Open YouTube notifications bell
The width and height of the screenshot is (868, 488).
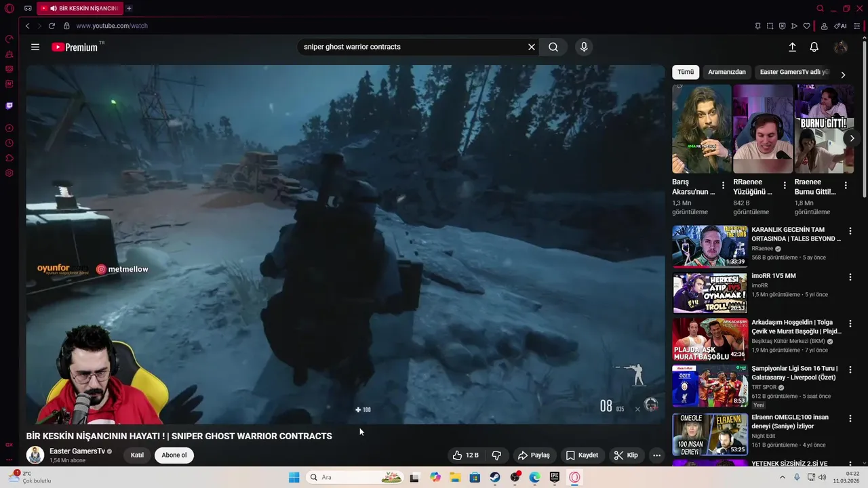pos(814,47)
